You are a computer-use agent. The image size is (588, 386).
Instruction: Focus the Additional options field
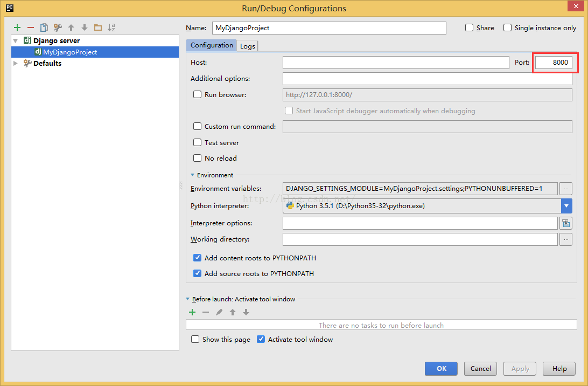(x=427, y=79)
